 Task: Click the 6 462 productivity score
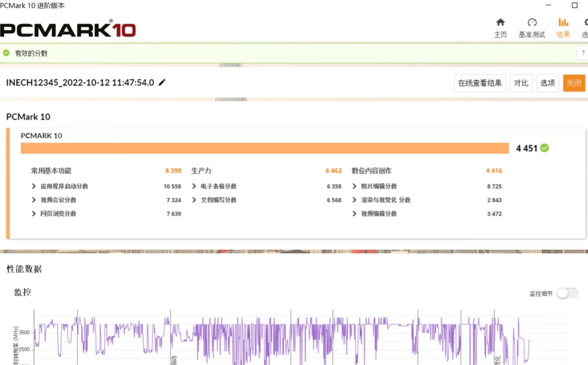tap(334, 171)
